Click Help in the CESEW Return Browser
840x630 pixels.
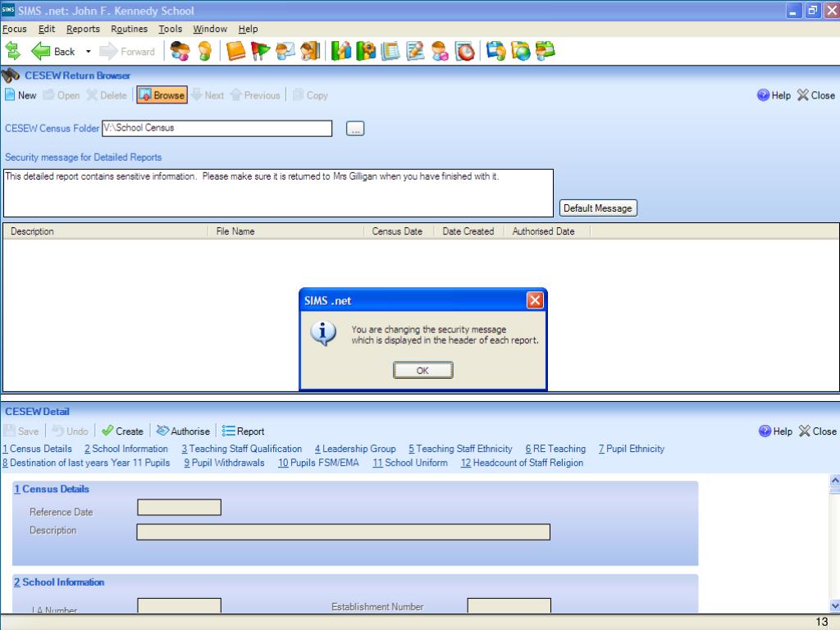click(774, 95)
